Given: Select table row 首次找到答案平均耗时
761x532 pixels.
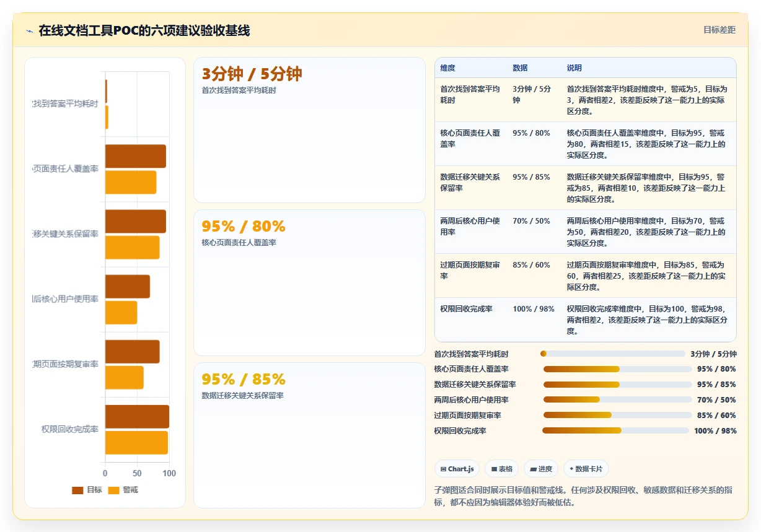Looking at the screenshot, I should [586, 100].
